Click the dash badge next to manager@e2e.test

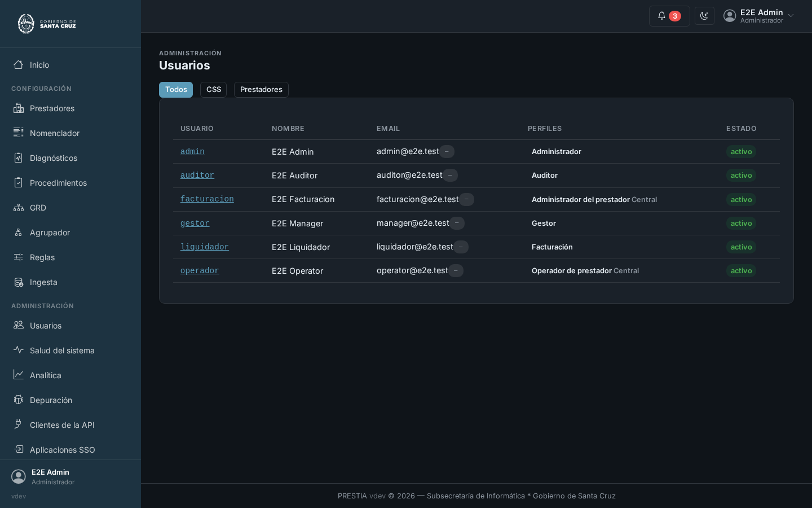pyautogui.click(x=457, y=223)
